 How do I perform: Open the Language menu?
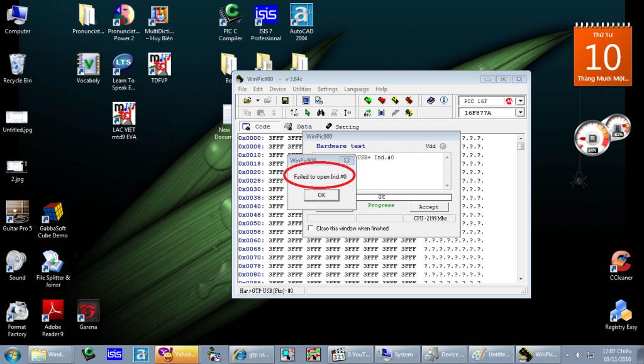point(356,89)
